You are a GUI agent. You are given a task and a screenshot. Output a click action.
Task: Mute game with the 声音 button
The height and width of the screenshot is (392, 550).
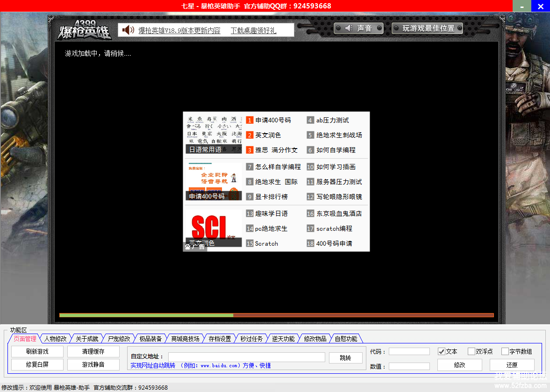coord(358,28)
